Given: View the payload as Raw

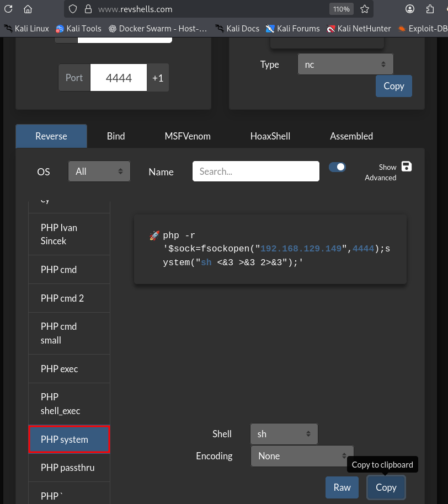Looking at the screenshot, I should (342, 487).
